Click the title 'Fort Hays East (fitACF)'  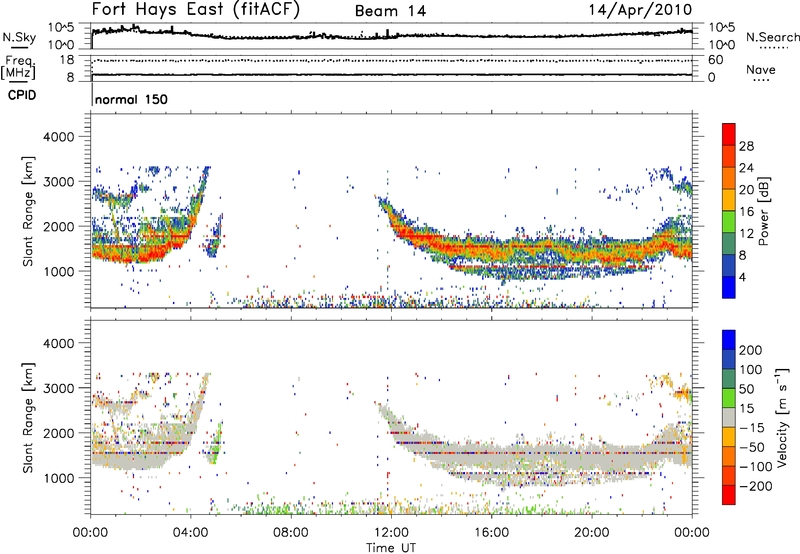196,10
